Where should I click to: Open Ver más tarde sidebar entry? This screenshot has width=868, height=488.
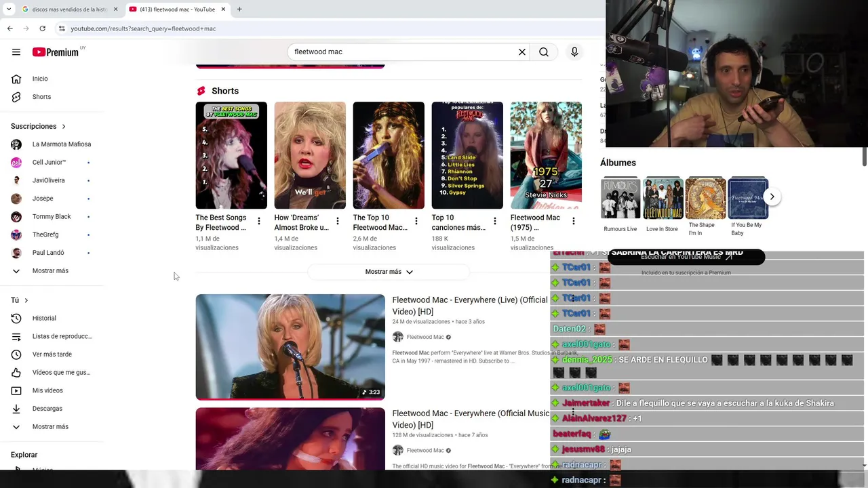tap(52, 354)
